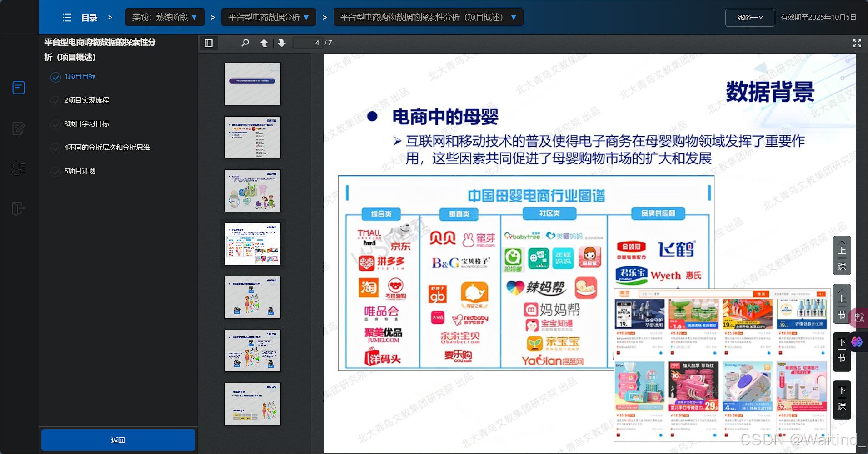
Task: Select the 2项目实现流程 section
Action: [87, 100]
